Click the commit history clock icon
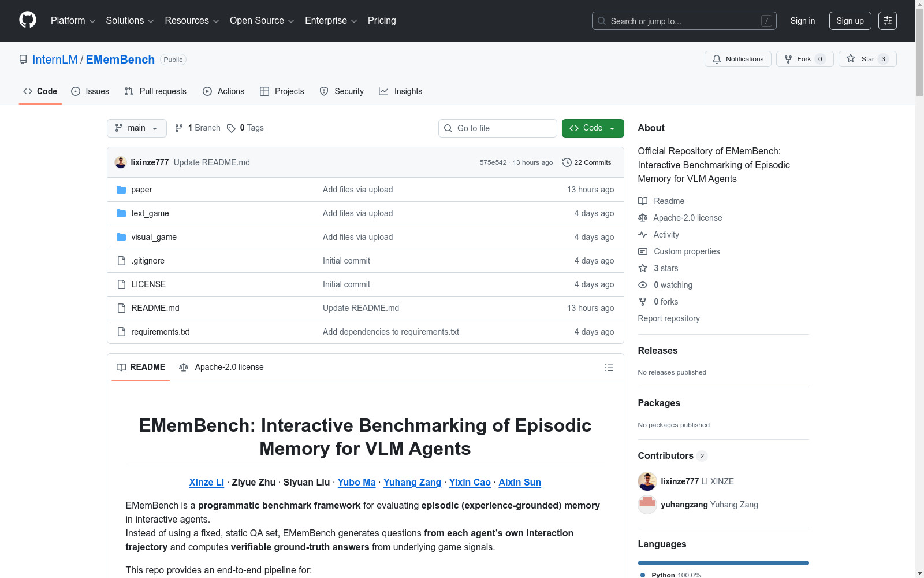 [x=567, y=162]
